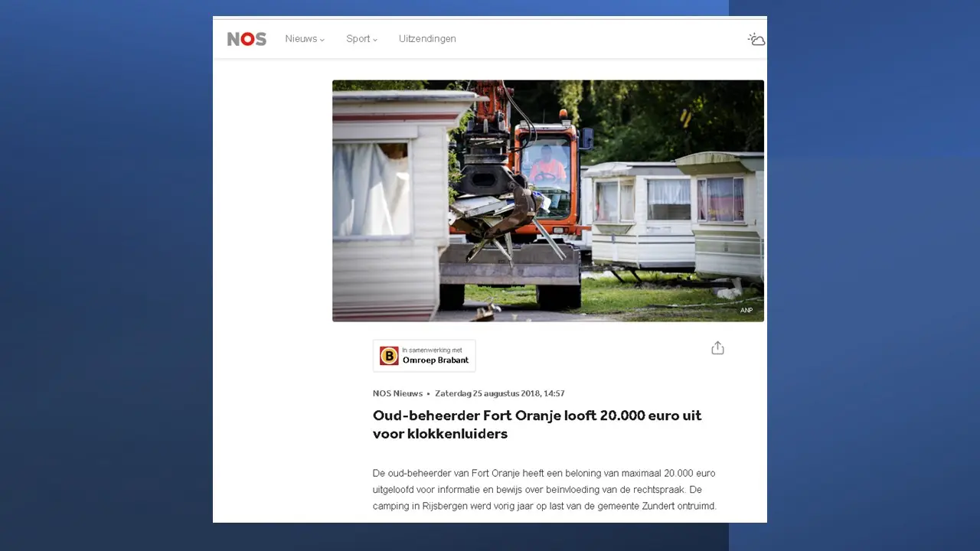Screen dimensions: 980x551
Task: Select the Nieuws menu item
Action: pos(301,39)
